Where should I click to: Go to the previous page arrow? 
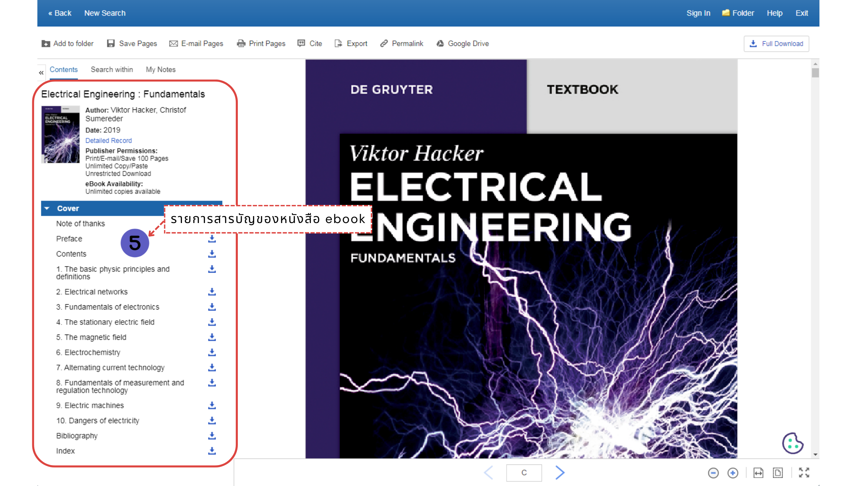coord(489,472)
